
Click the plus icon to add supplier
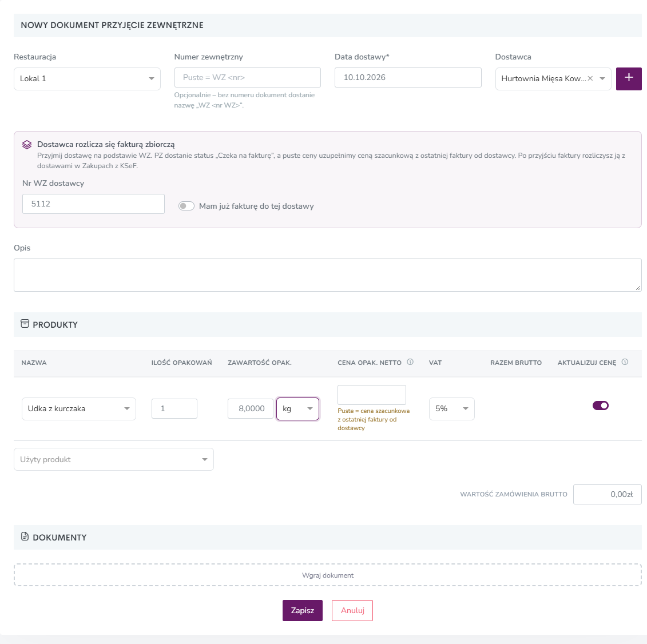coord(629,78)
